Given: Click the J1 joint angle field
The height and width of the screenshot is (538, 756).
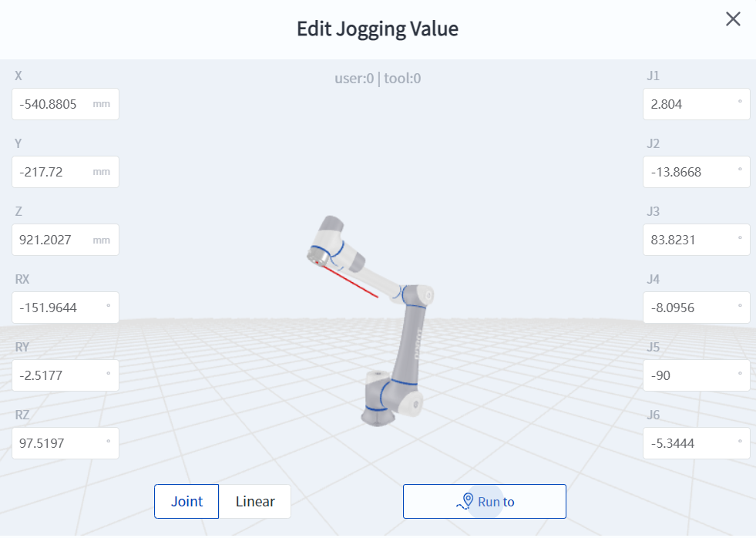Looking at the screenshot, I should (x=690, y=104).
